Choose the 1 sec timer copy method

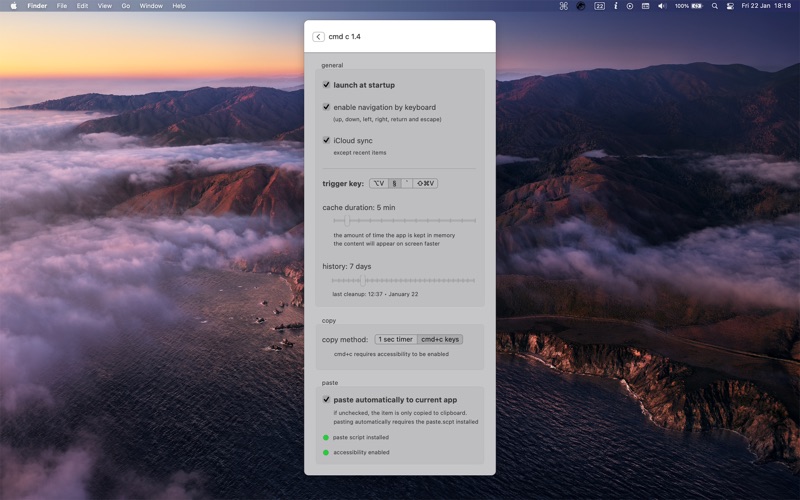point(396,339)
